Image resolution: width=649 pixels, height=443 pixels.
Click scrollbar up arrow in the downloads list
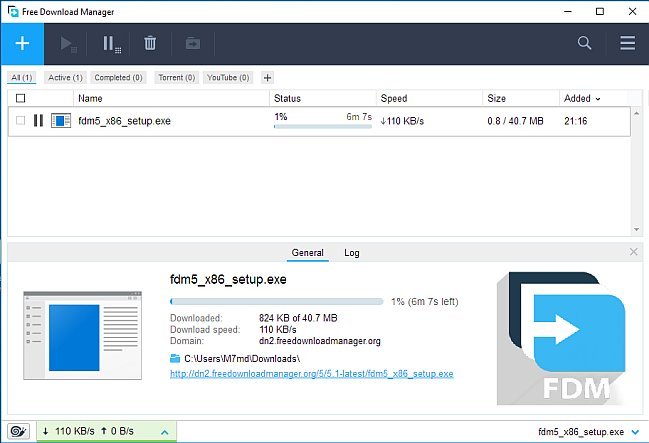pos(636,112)
